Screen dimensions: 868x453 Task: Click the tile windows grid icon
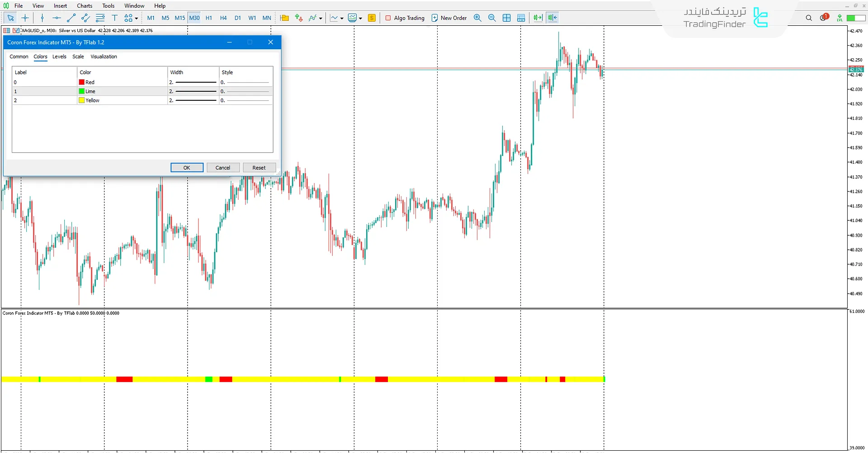coord(507,18)
